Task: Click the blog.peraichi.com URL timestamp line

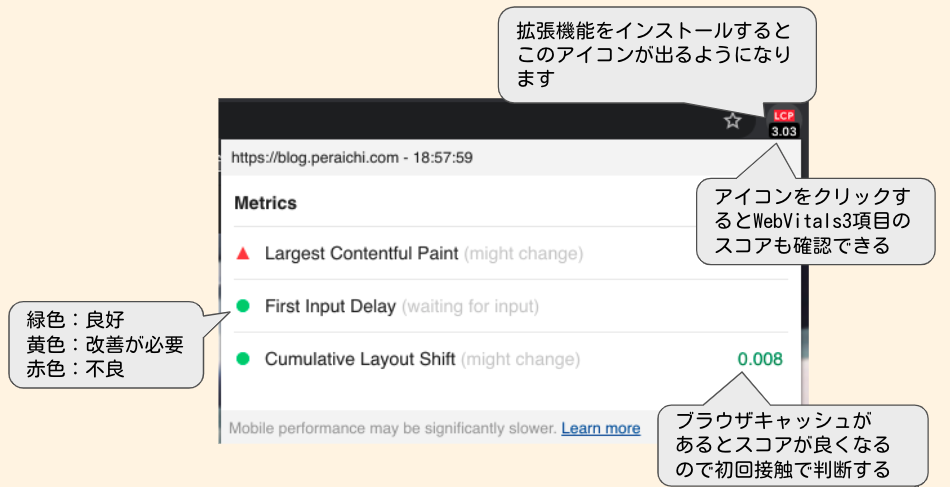Action: 351,157
